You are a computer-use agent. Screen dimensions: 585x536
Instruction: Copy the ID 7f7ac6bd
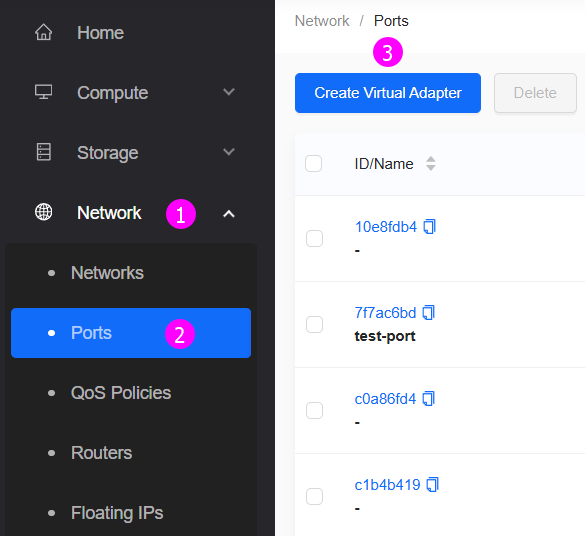click(429, 313)
